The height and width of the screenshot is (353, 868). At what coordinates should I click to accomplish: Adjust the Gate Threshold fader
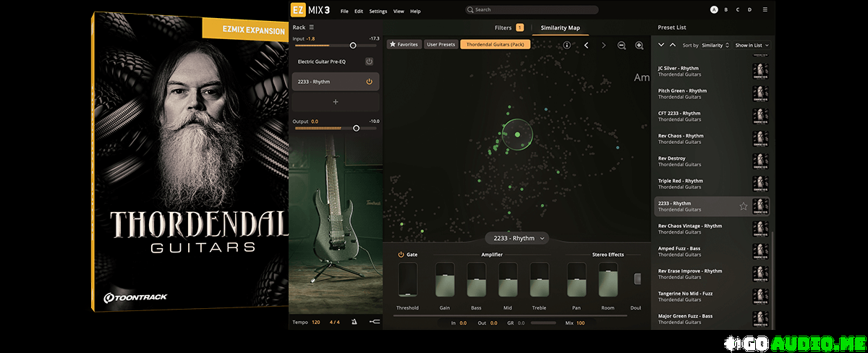(x=408, y=279)
